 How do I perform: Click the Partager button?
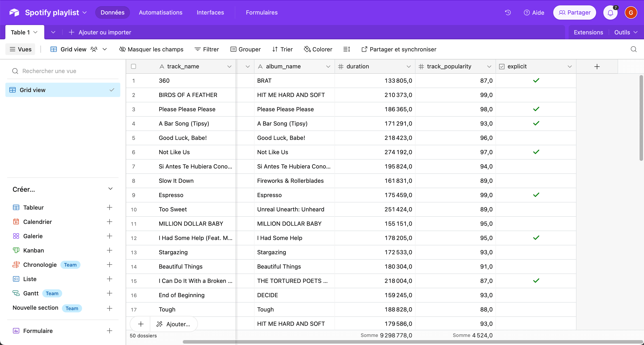(574, 13)
